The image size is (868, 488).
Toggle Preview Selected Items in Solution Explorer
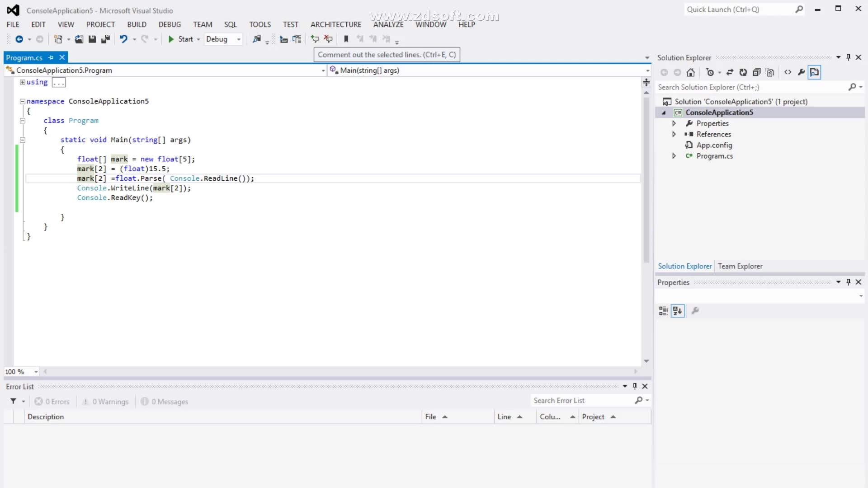[815, 72]
